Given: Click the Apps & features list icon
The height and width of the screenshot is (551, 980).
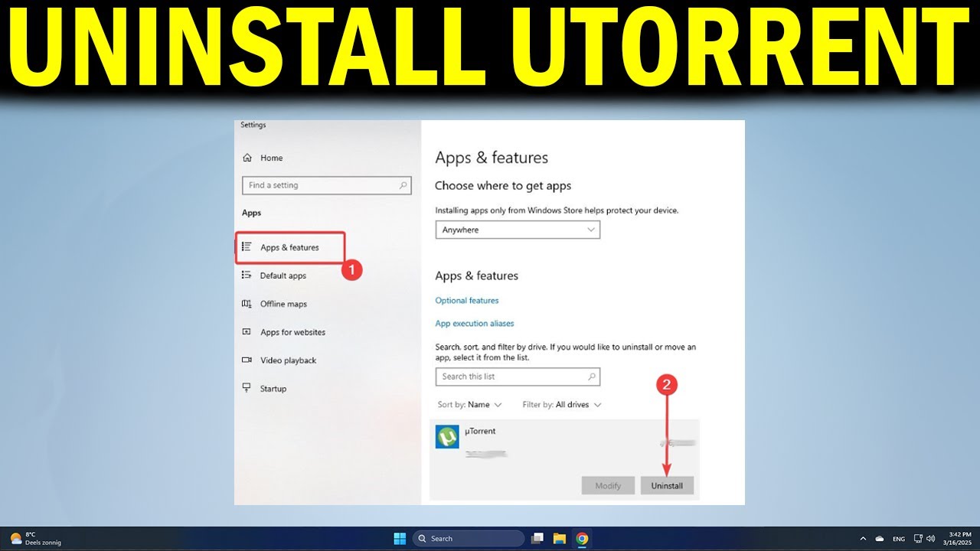Looking at the screenshot, I should (247, 247).
